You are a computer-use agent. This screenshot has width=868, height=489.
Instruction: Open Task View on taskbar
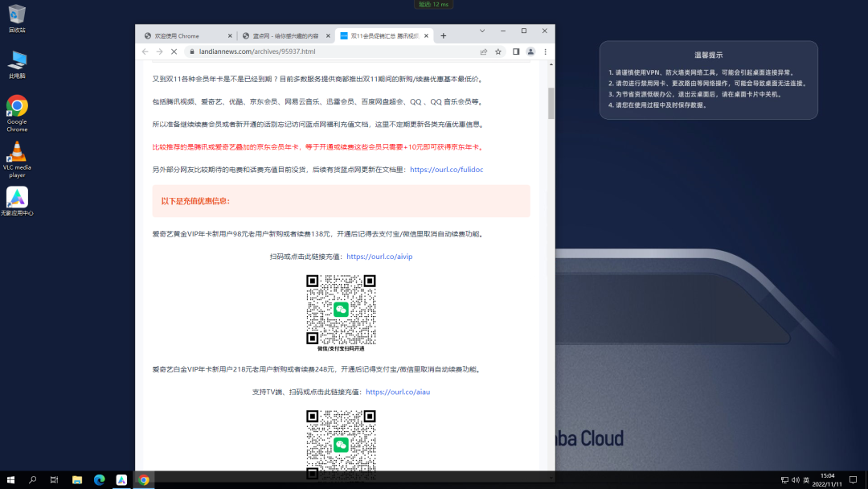[x=55, y=480]
